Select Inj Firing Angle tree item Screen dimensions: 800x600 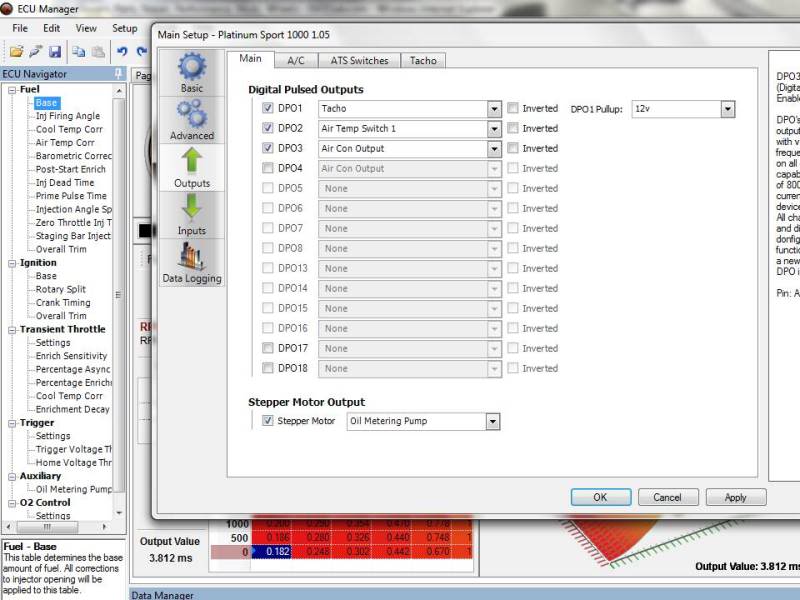(x=68, y=116)
